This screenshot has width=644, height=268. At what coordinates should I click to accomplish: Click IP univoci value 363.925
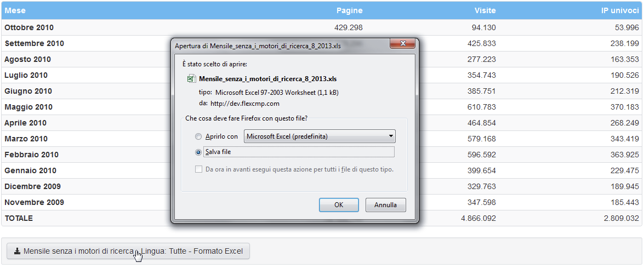pos(625,155)
